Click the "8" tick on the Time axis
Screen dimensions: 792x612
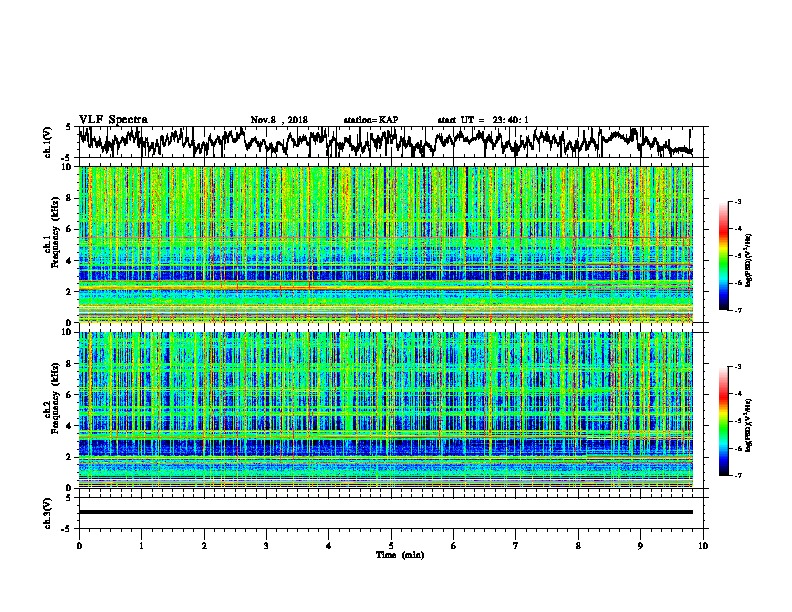pyautogui.click(x=578, y=546)
